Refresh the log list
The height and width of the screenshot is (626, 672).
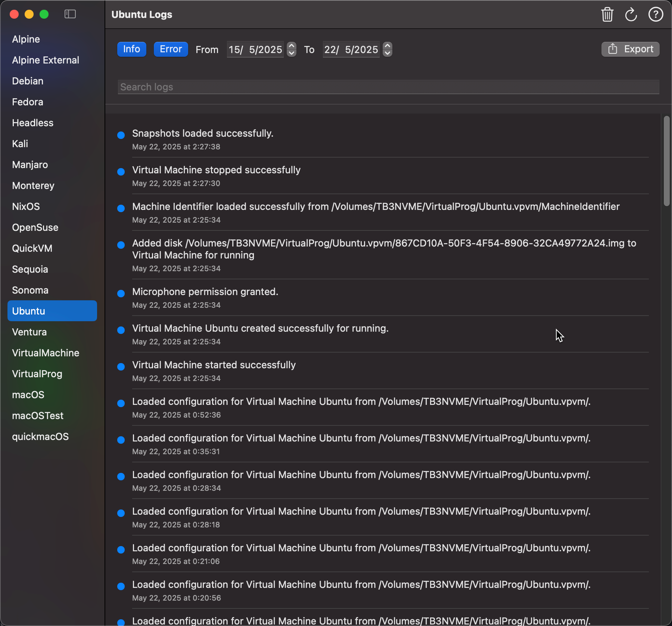click(631, 15)
